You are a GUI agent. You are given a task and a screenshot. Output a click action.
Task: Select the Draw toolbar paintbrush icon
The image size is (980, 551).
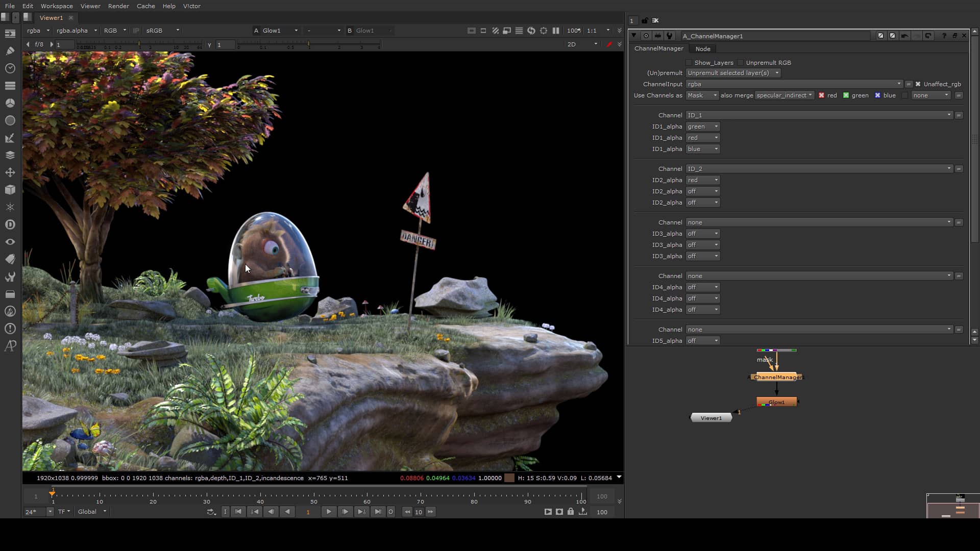coord(10,51)
